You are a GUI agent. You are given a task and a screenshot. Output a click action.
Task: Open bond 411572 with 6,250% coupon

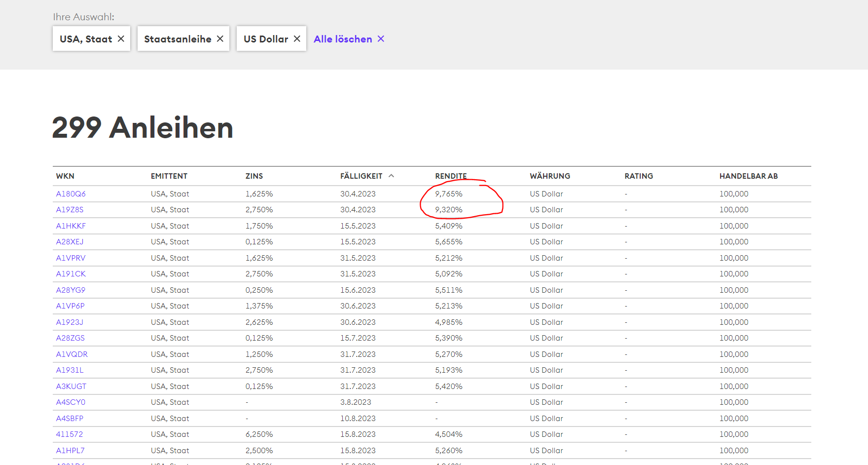[69, 434]
